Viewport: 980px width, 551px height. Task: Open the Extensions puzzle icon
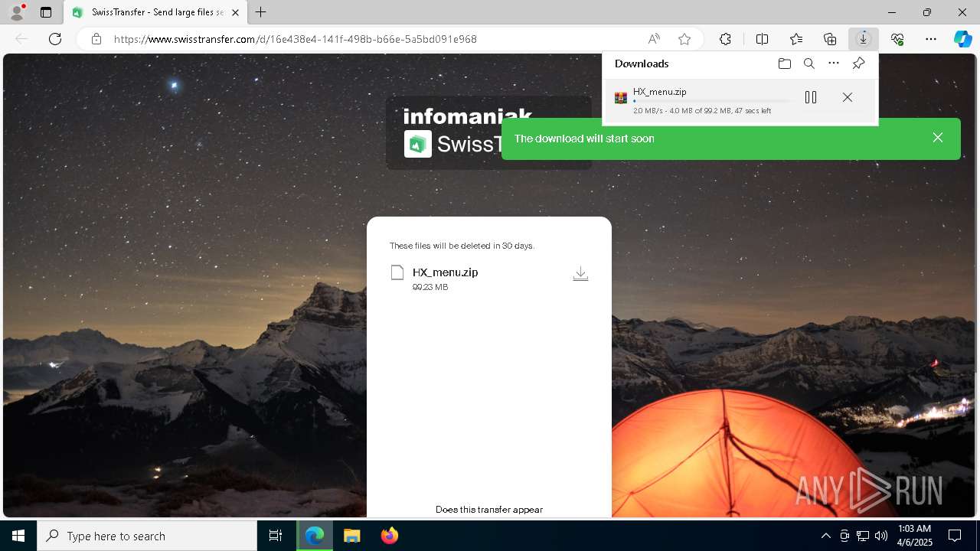pos(725,39)
